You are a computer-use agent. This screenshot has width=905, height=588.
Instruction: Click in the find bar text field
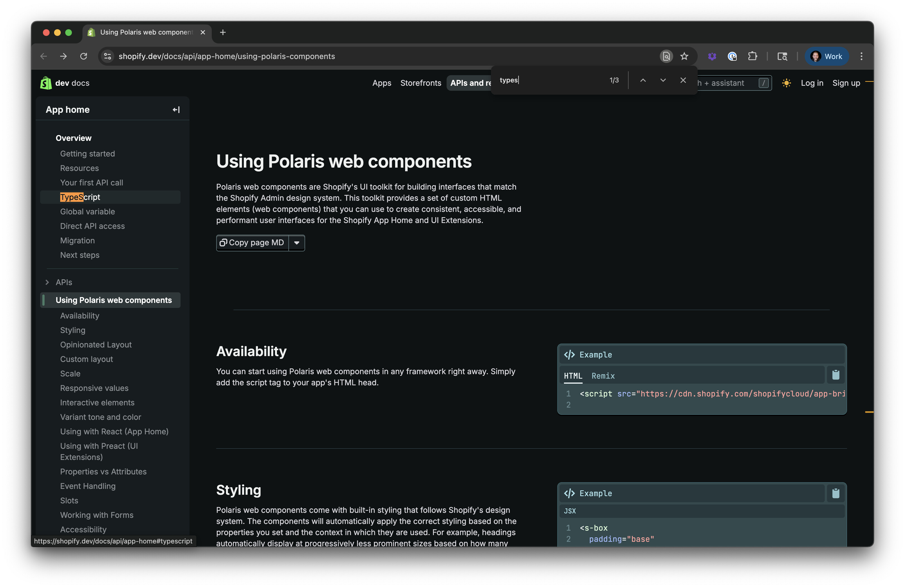551,80
